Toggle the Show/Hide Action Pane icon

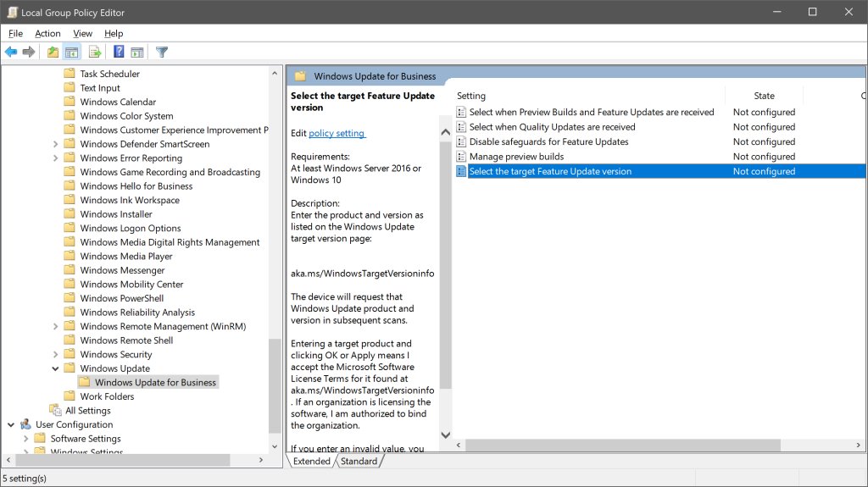pos(137,52)
